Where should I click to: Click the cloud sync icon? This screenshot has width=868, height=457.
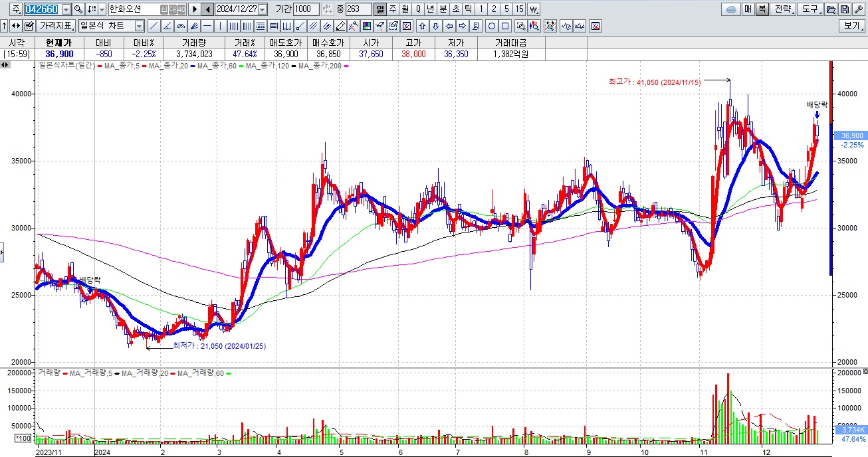point(731,9)
